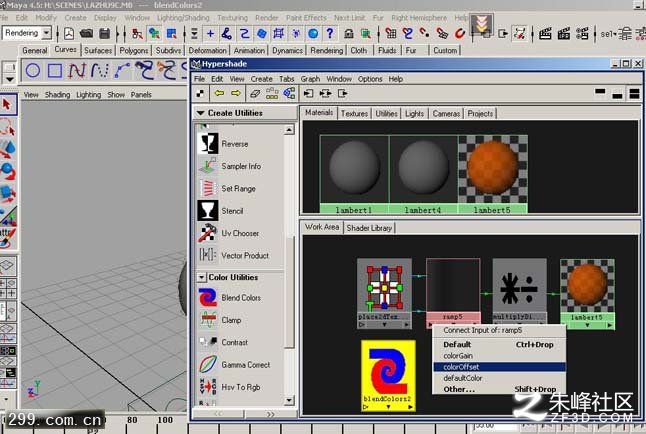Image resolution: width=646 pixels, height=434 pixels.
Task: Open the Surfaces shelf tab
Action: coord(98,50)
